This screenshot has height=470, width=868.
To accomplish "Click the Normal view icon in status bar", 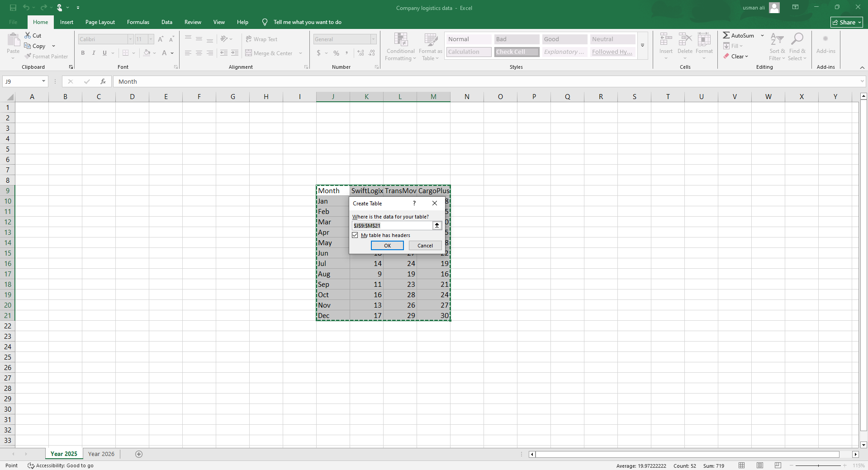I will click(x=742, y=465).
